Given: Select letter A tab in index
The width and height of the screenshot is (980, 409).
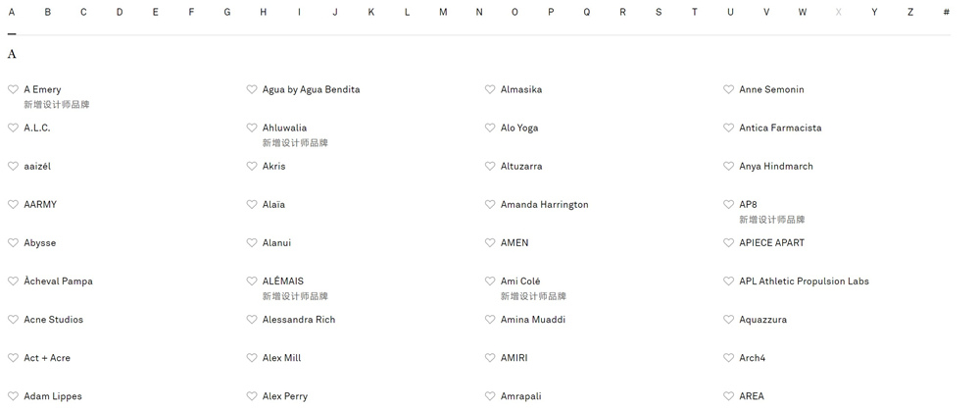Looking at the screenshot, I should point(11,12).
